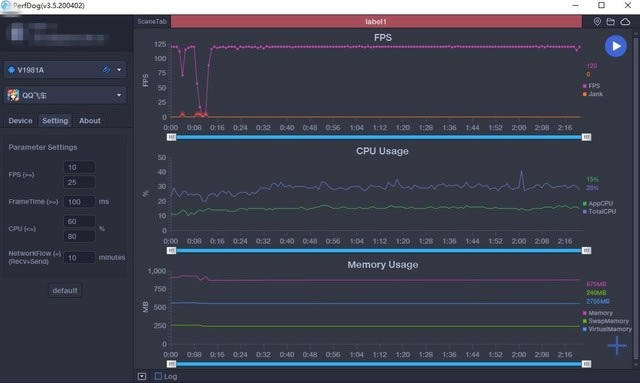This screenshot has width=640, height=383.
Task: Click the CPU Usage chart title
Action: [x=382, y=151]
